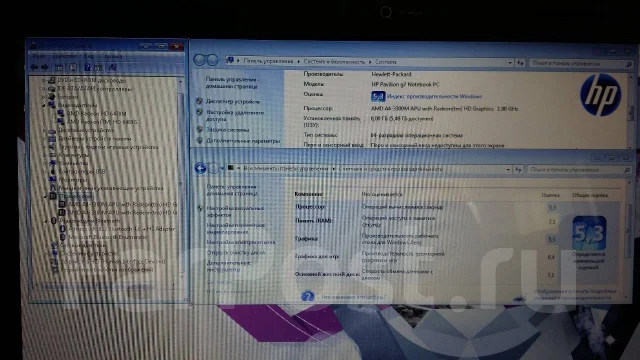Screen dimensions: 640x360
Task: Open Properties icon in Device Manager toolbar
Action: point(73,67)
